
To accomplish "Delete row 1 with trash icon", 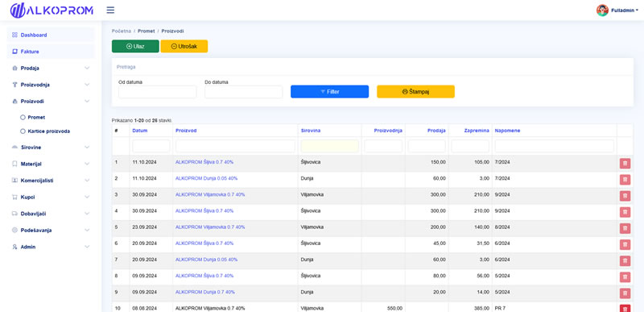I will 625,163.
